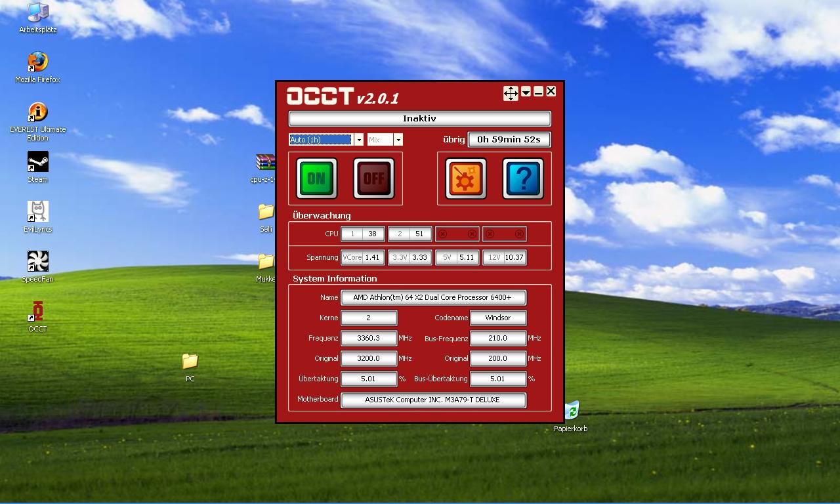
Task: Click the down-arrow collapse icon in OCCT title bar
Action: tap(526, 93)
